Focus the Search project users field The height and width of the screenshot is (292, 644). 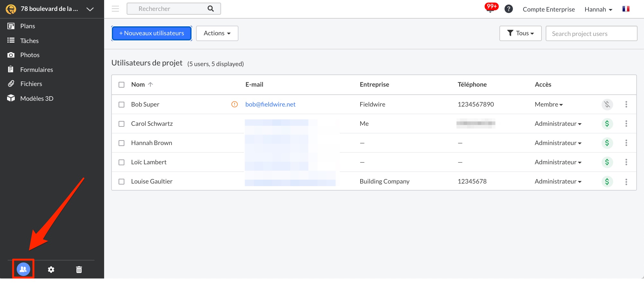pyautogui.click(x=591, y=33)
